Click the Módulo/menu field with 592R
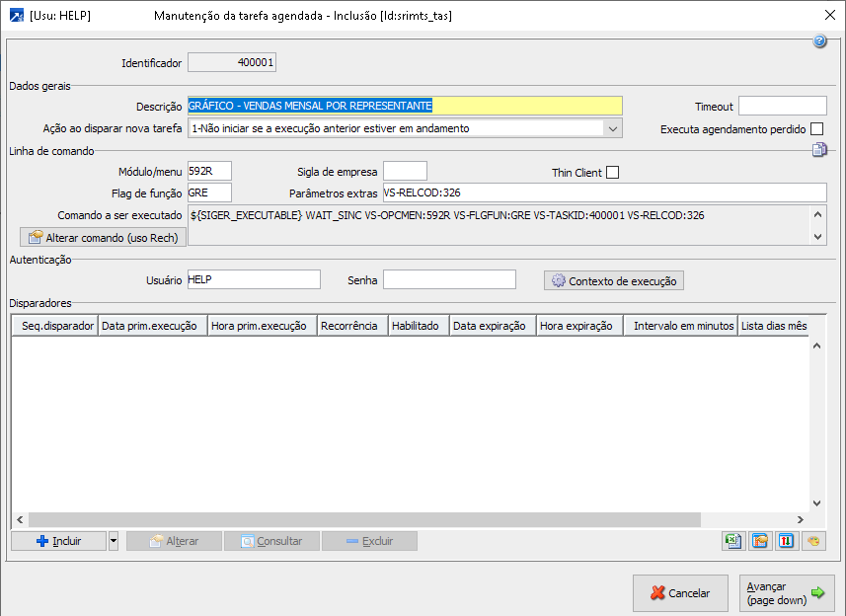This screenshot has width=846, height=616. [x=209, y=171]
